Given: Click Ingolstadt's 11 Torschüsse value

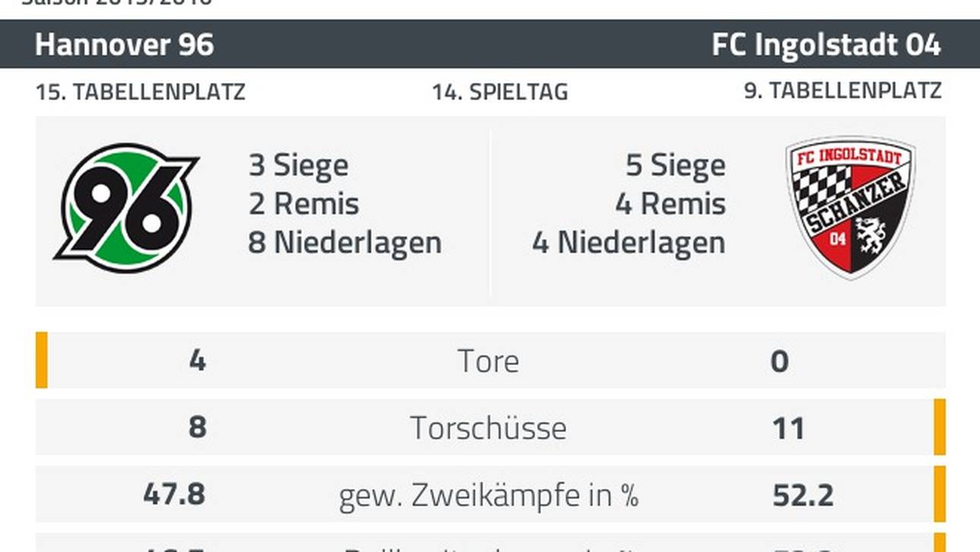Looking at the screenshot, I should 788,429.
